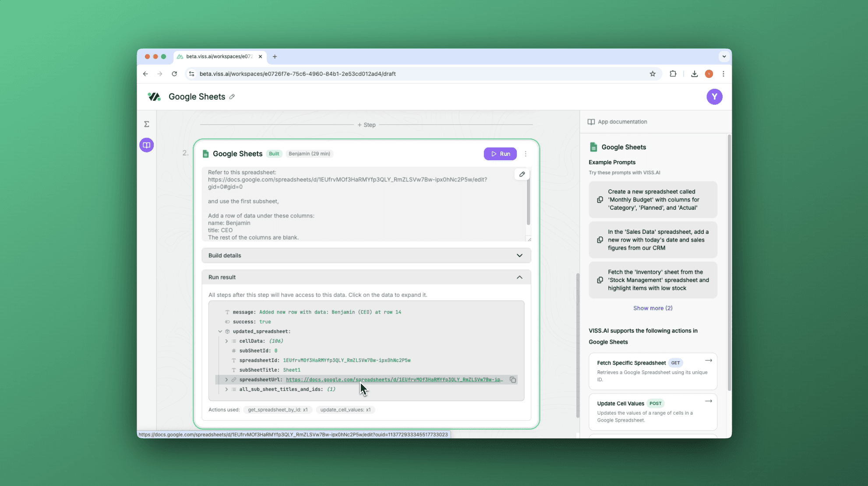Viewport: 868px width, 486px height.
Task: Edit the prompt with the pencil button
Action: pos(522,174)
